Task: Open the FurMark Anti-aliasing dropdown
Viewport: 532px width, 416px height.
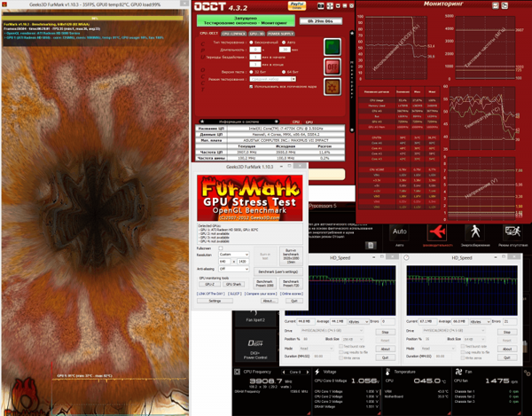Action: click(x=234, y=269)
